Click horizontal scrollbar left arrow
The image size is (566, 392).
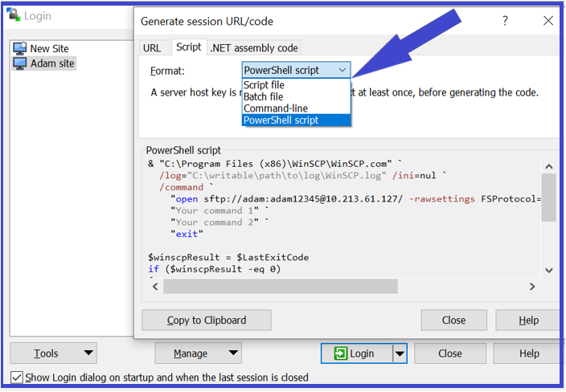156,286
